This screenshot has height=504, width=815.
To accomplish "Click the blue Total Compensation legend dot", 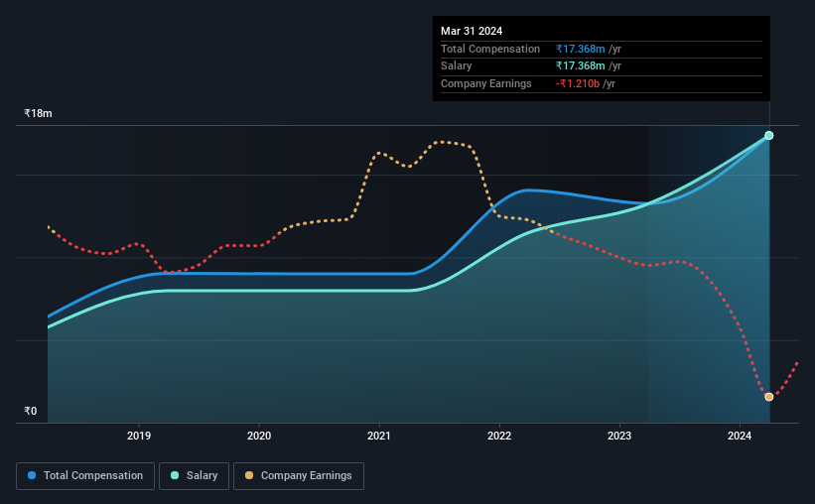I will pos(32,475).
